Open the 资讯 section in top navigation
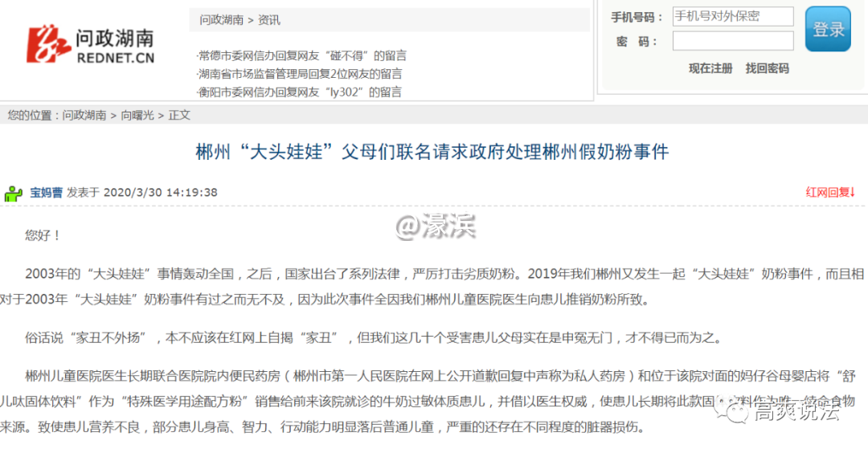The image size is (868, 449). tap(269, 20)
